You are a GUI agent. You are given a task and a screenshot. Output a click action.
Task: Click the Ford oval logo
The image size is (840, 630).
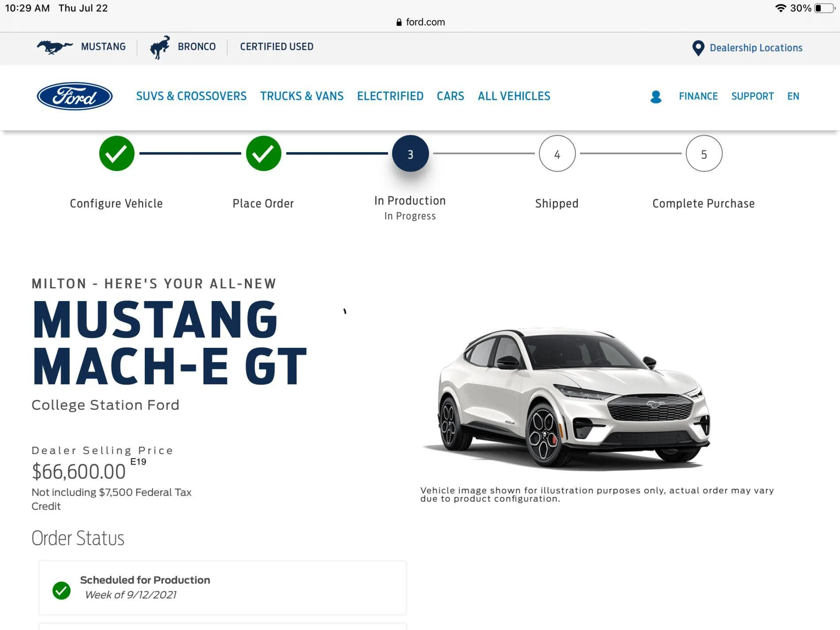75,96
